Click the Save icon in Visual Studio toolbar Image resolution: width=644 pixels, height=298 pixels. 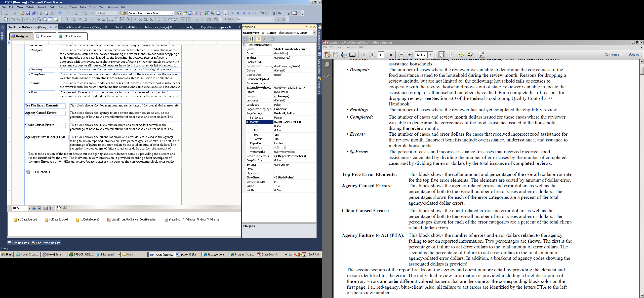point(28,13)
